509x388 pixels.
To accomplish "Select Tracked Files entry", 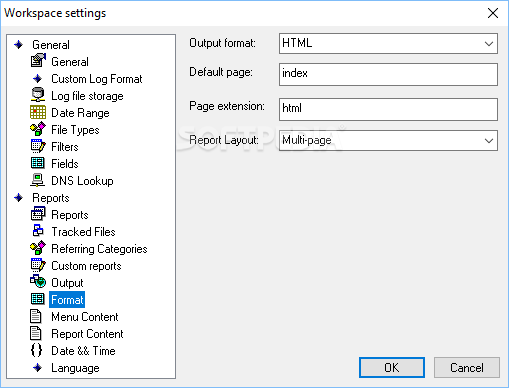I will coord(83,232).
